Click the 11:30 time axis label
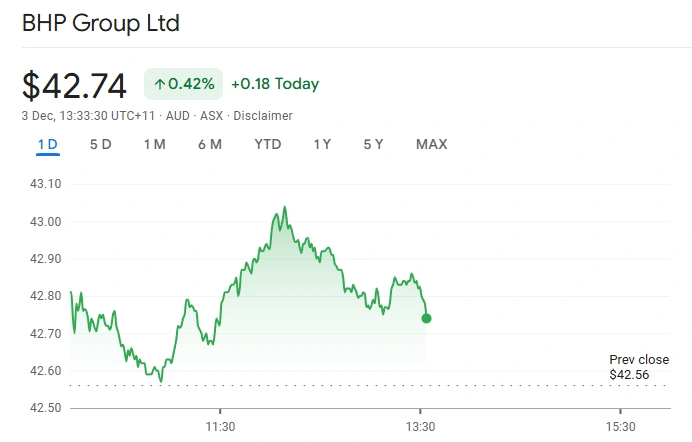 coord(220,425)
